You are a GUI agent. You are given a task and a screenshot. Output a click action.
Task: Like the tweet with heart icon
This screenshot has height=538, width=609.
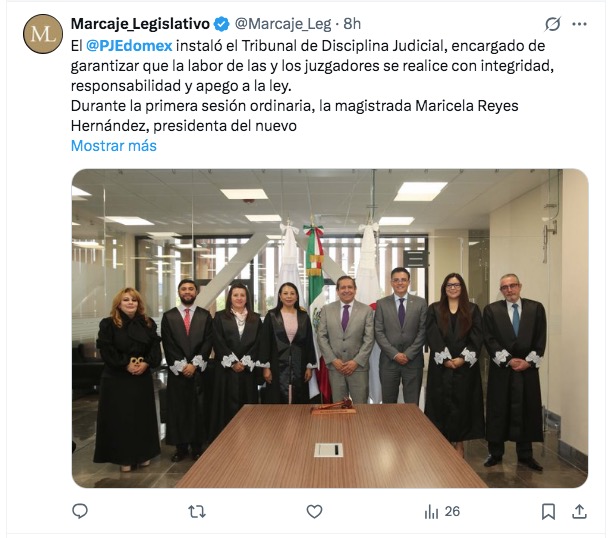[314, 512]
